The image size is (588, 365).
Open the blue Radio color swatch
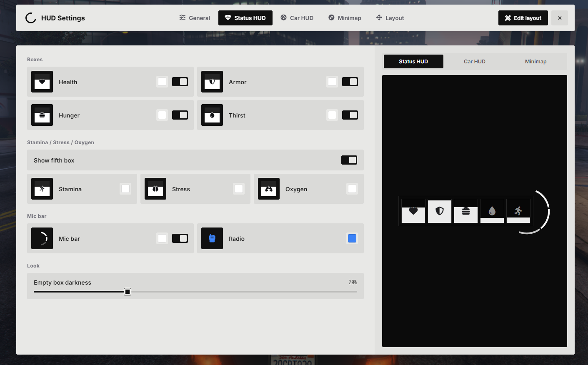tap(352, 238)
